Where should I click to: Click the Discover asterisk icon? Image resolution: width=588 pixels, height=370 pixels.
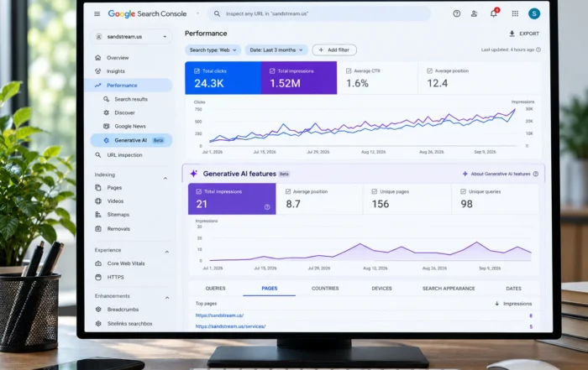pyautogui.click(x=106, y=112)
